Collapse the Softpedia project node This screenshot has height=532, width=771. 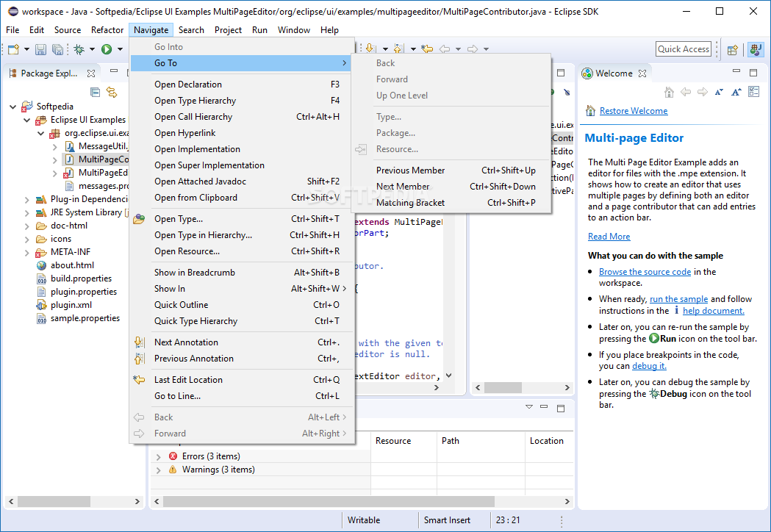[x=12, y=107]
